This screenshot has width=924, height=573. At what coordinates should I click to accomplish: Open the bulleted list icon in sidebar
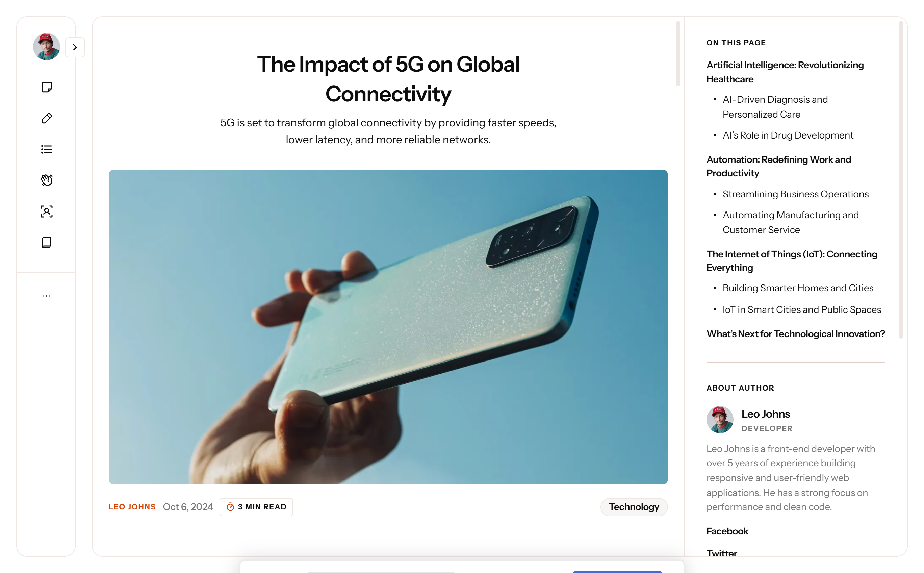(46, 149)
